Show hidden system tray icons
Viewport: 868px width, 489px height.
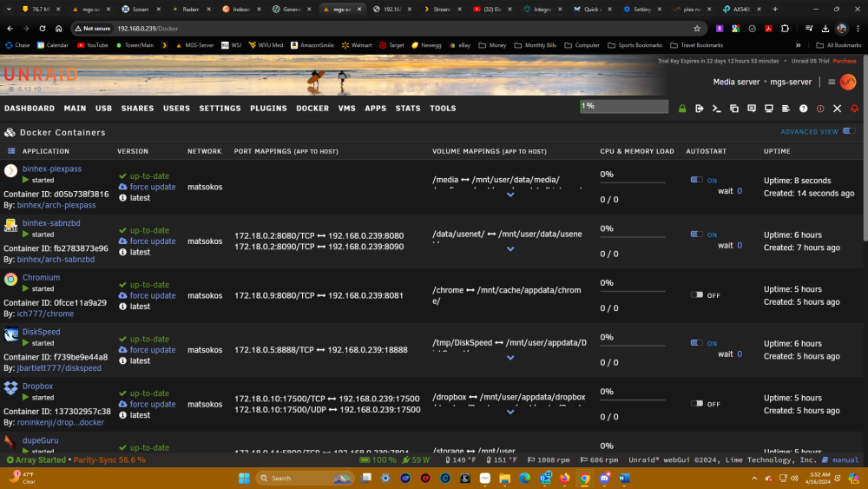click(754, 478)
